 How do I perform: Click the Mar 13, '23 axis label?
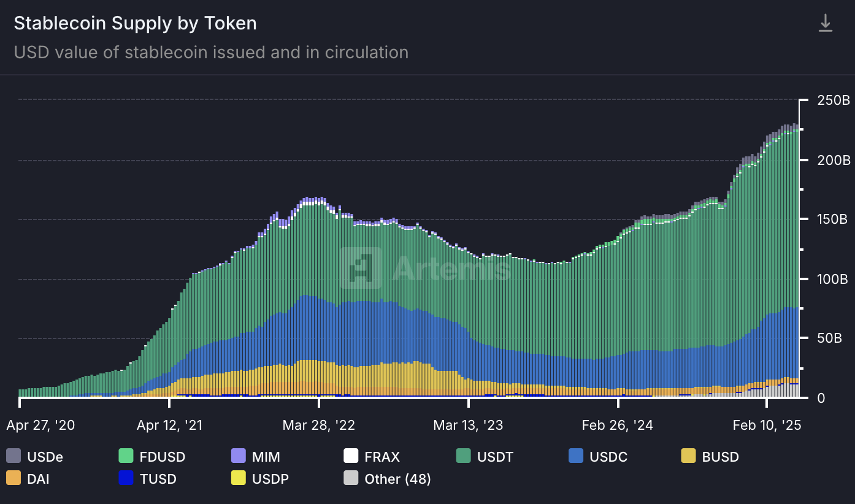coord(468,425)
